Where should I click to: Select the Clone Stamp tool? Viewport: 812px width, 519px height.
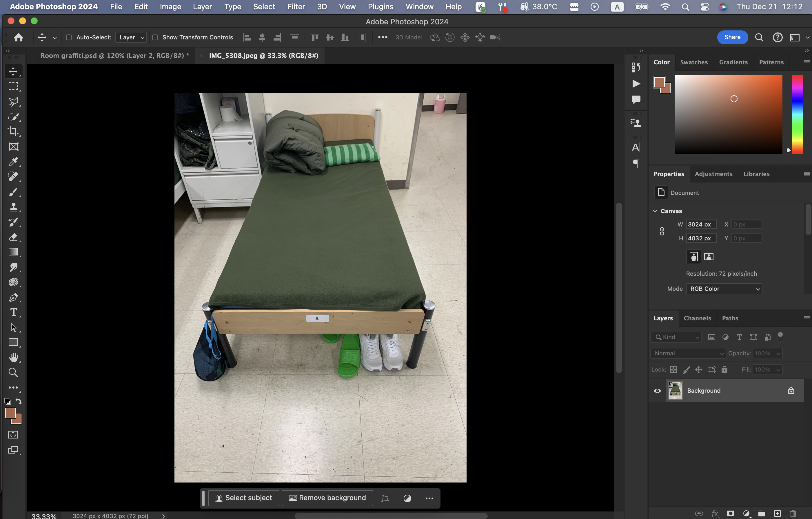tap(13, 207)
